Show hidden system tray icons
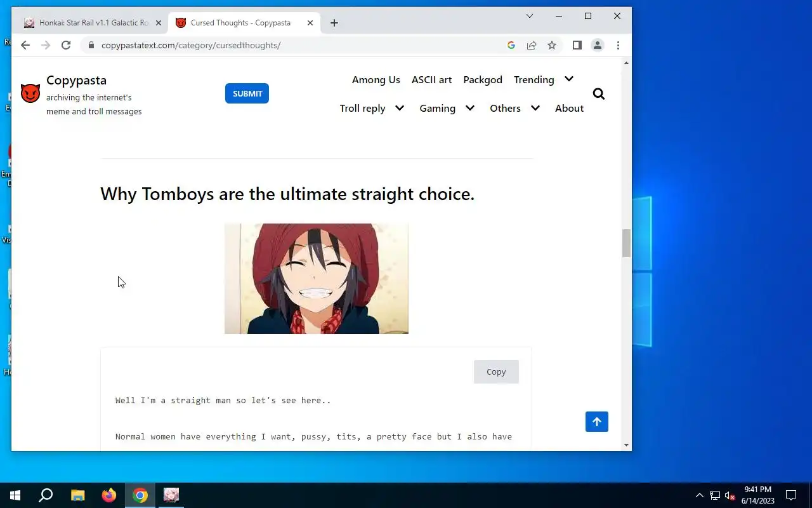Image resolution: width=812 pixels, height=508 pixels. pos(700,495)
